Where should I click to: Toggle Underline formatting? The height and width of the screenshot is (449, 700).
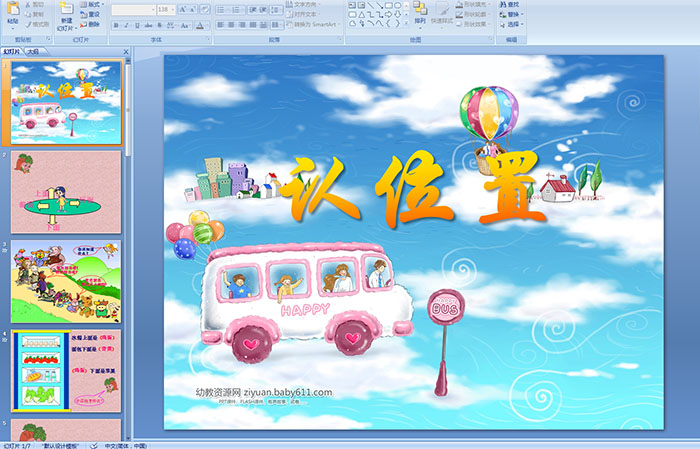tap(137, 25)
